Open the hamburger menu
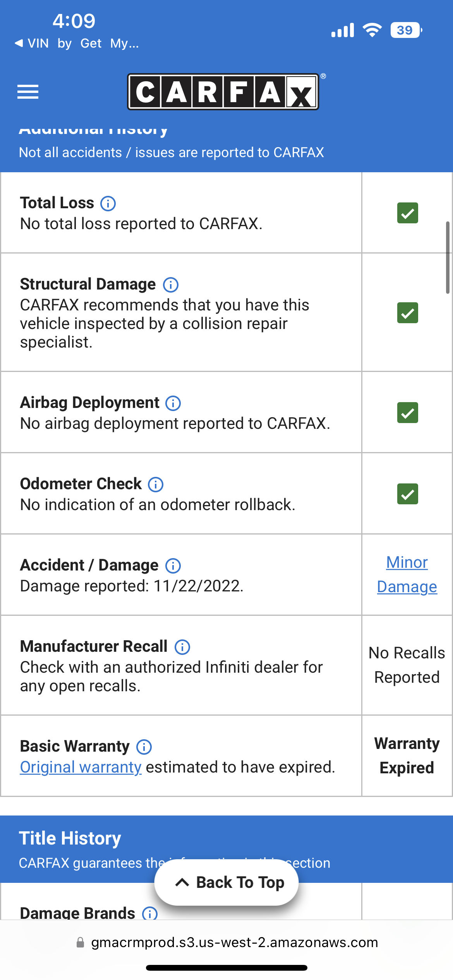This screenshot has height=980, width=453. pos(28,92)
